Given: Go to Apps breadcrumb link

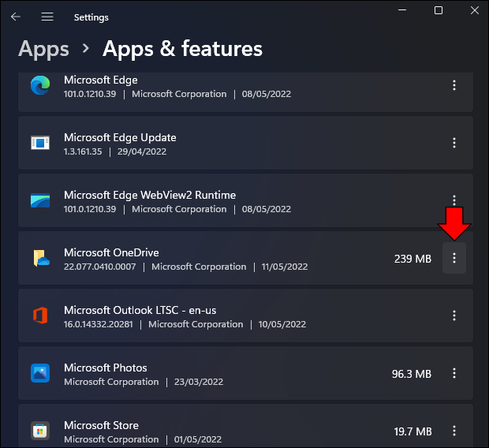Looking at the screenshot, I should pos(43,49).
